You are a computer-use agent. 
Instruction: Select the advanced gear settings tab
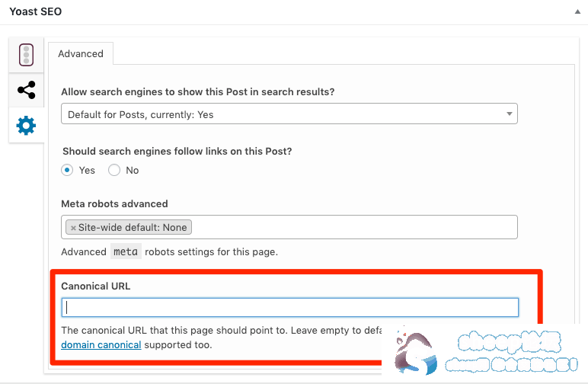pyautogui.click(x=26, y=125)
